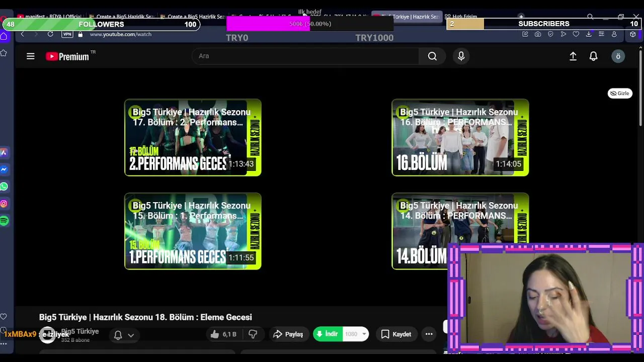Screen dimensions: 644x362
Task: Open the sidebar heart icon
Action: (x=4, y=317)
